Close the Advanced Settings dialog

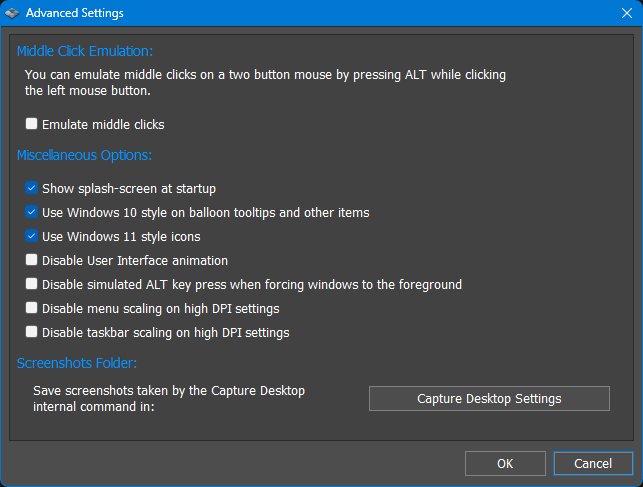pos(627,13)
